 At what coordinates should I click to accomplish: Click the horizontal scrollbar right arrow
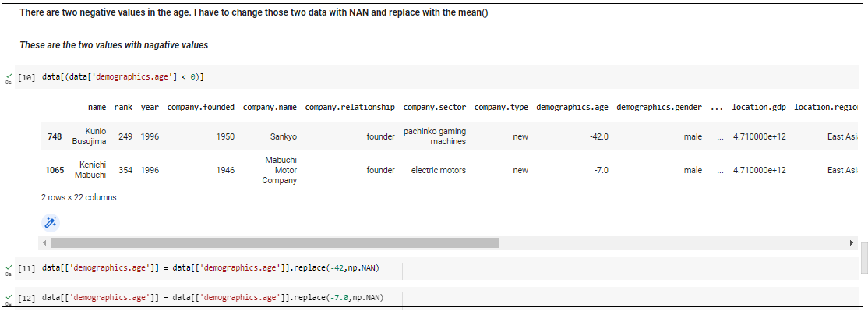coord(851,242)
